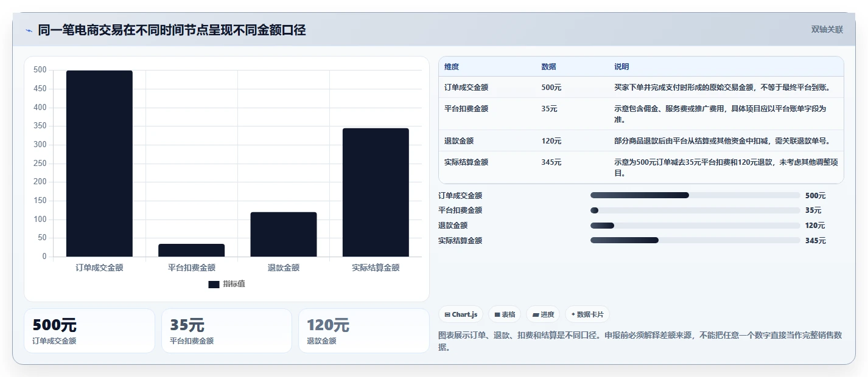Click the 数据 table column header
The height and width of the screenshot is (377, 868).
548,67
